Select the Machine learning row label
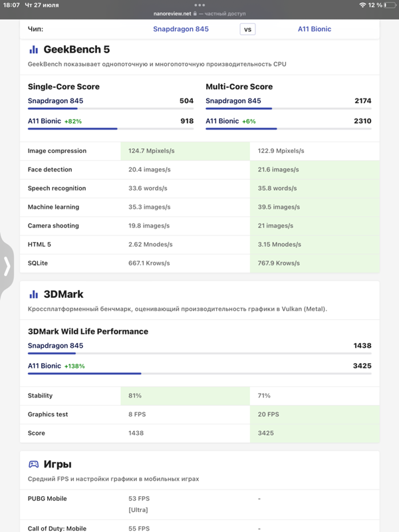The width and height of the screenshot is (399, 532). (53, 207)
